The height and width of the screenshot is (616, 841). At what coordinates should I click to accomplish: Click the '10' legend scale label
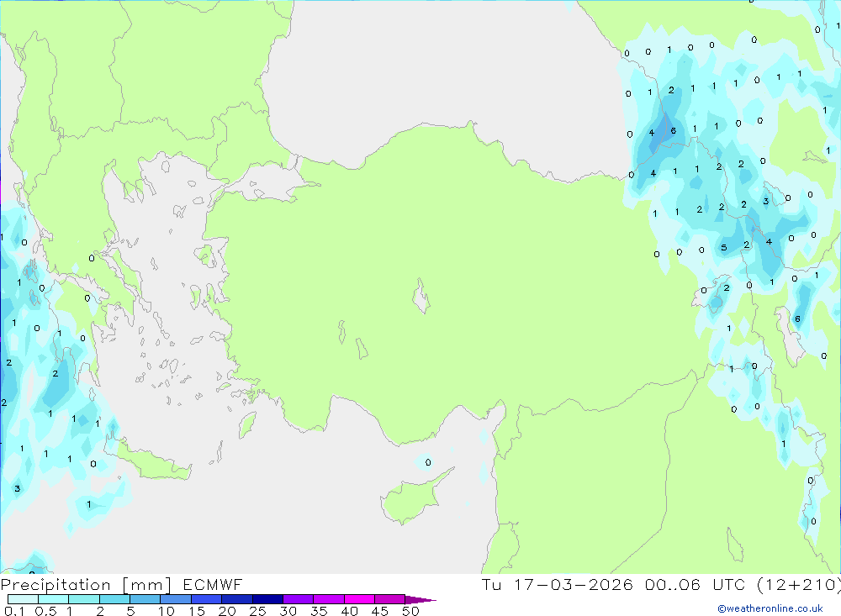pos(167,611)
